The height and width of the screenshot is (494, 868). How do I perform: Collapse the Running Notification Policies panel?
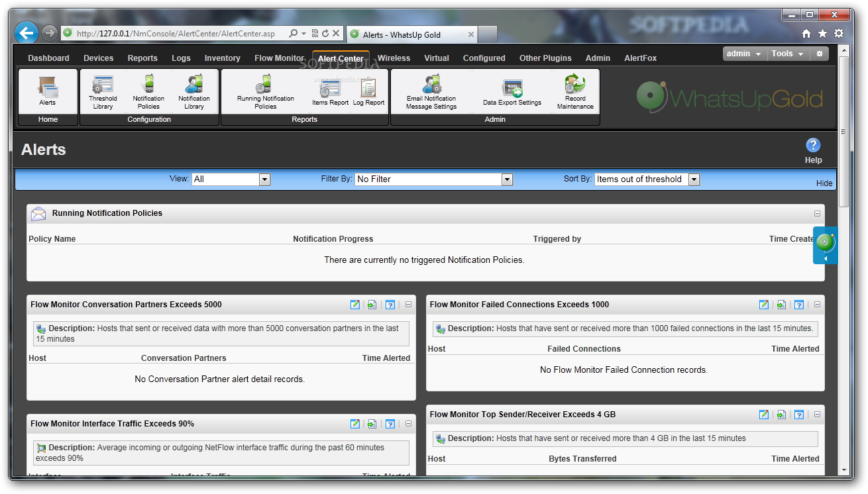817,213
